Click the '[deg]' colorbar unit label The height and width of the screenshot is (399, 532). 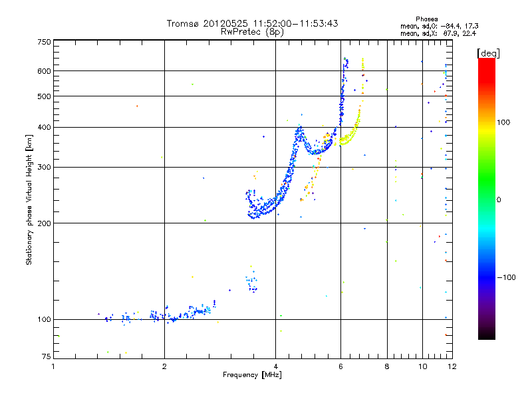click(488, 53)
